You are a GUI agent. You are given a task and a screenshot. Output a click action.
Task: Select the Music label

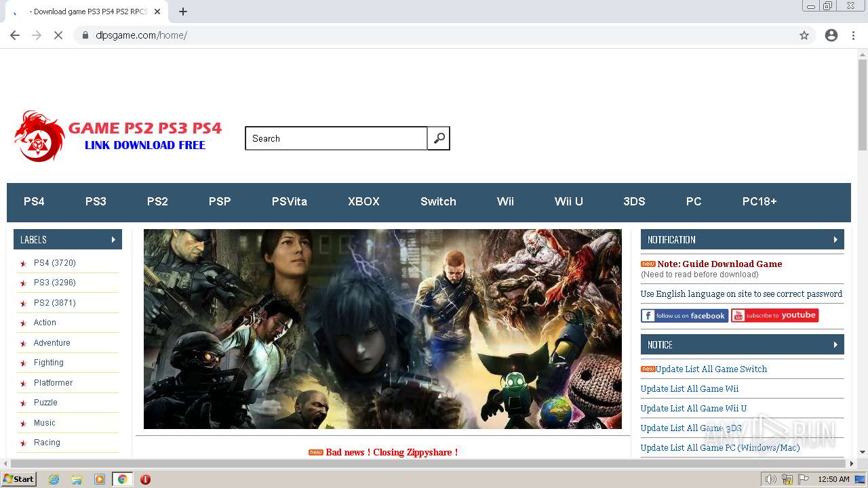pyautogui.click(x=45, y=423)
